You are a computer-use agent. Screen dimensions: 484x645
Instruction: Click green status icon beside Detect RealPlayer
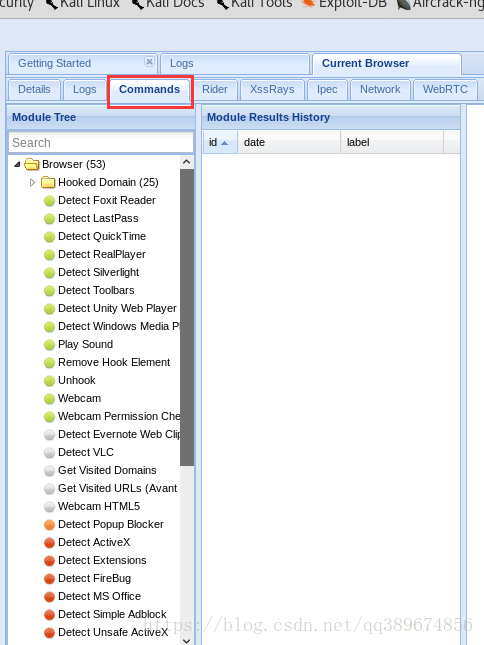(x=49, y=255)
